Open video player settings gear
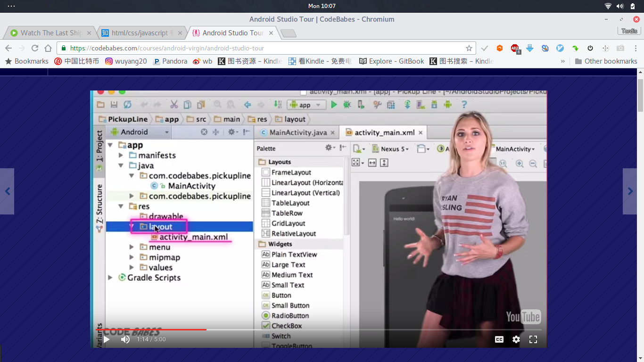The width and height of the screenshot is (644, 362). point(516,339)
